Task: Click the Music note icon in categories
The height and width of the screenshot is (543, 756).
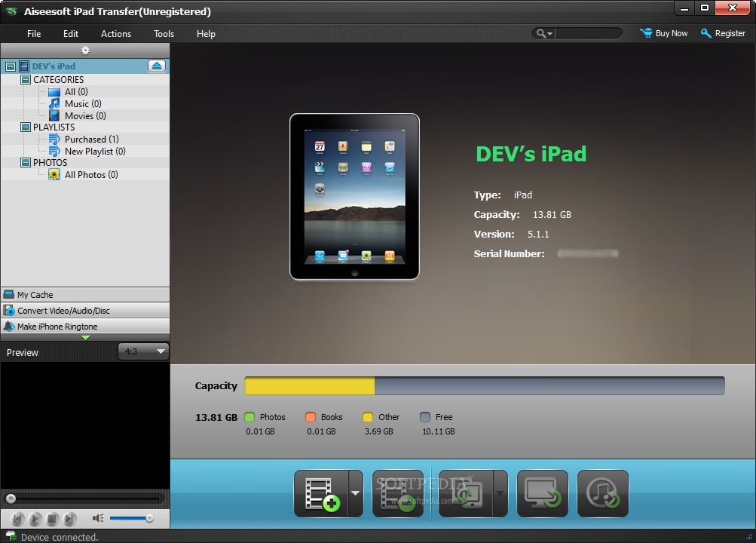Action: [54, 103]
